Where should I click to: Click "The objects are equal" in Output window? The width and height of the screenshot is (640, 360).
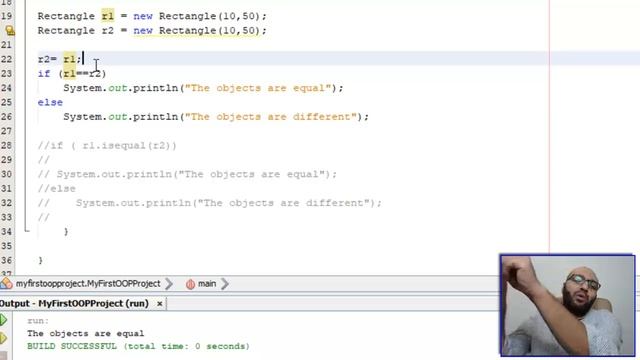pyautogui.click(x=86, y=333)
